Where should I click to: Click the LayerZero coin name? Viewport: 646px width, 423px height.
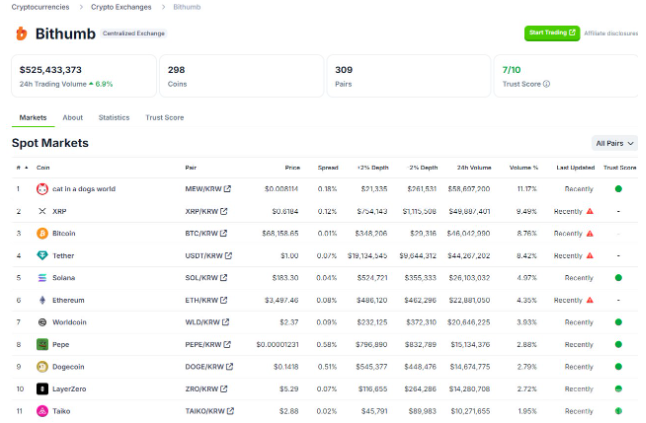tap(69, 389)
